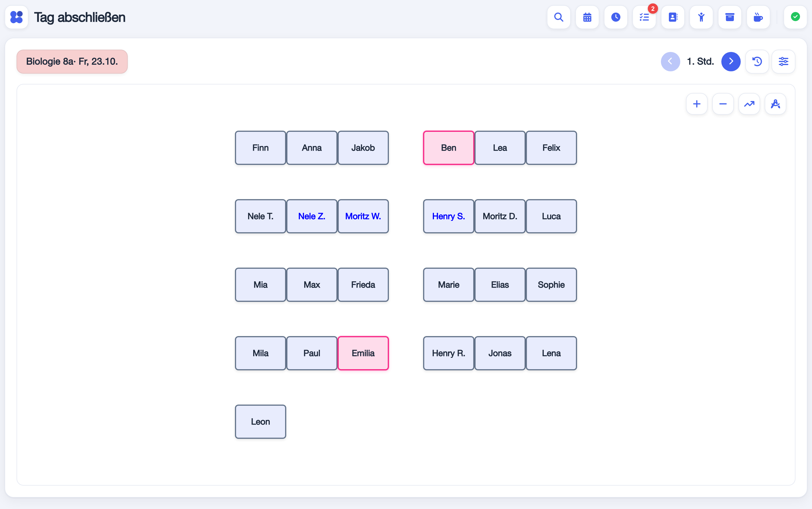The width and height of the screenshot is (812, 509).
Task: Go to previous lesson period arrow
Action: pyautogui.click(x=670, y=61)
